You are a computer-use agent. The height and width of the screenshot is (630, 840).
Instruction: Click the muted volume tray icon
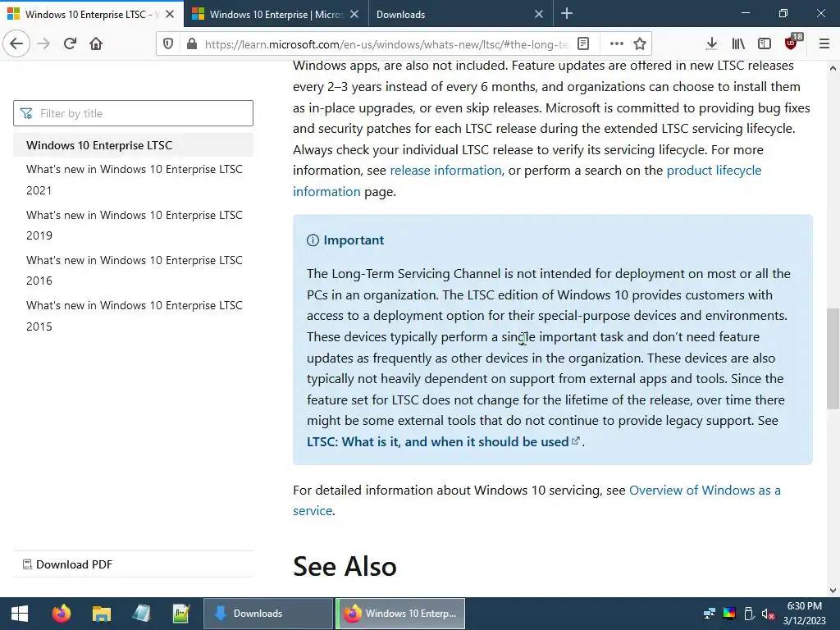[768, 614]
